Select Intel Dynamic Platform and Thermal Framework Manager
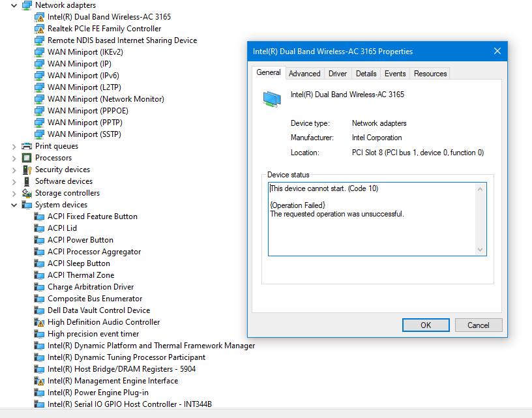The height and width of the screenshot is (418, 532). coord(151,346)
